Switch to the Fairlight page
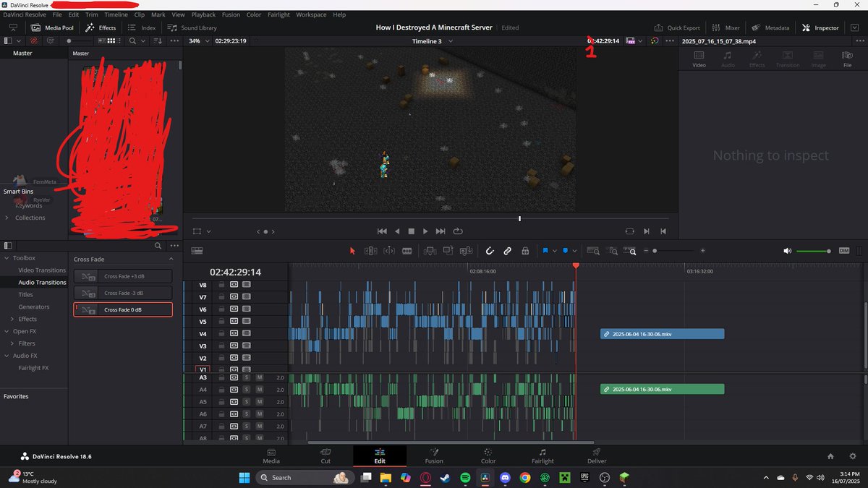 [542, 455]
